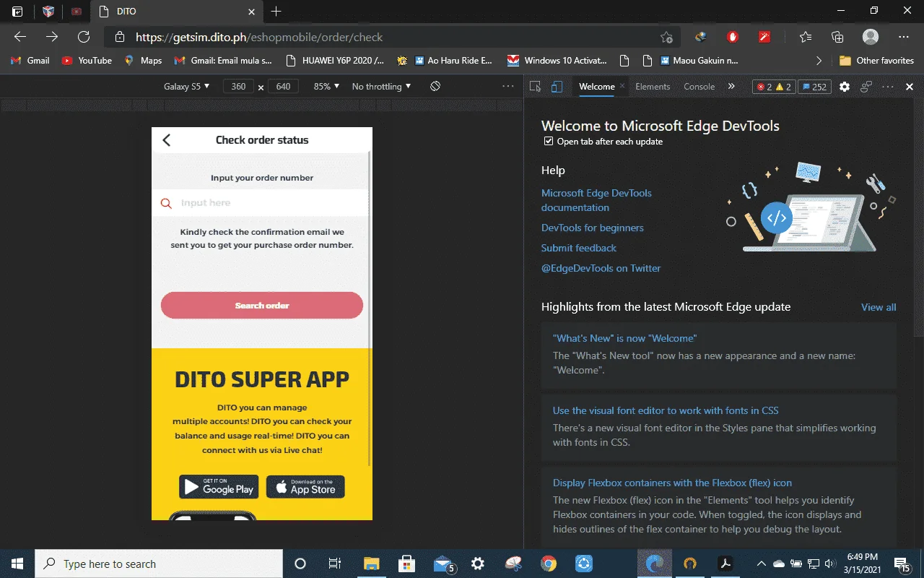This screenshot has width=924, height=578.
Task: Click the browser Forward arrow
Action: click(52, 37)
